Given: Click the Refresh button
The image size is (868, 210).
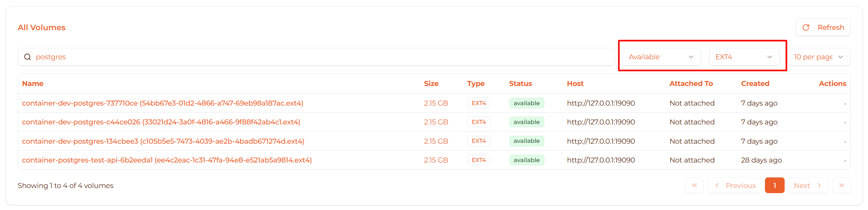Looking at the screenshot, I should [x=823, y=27].
